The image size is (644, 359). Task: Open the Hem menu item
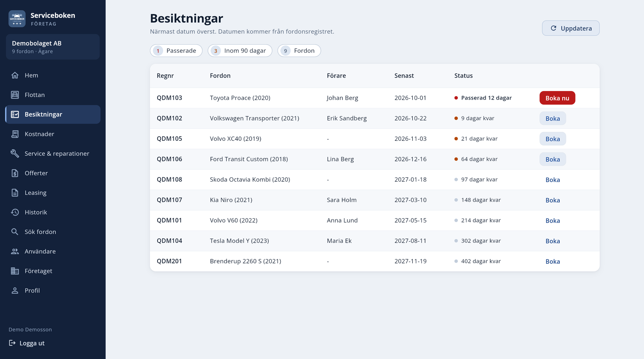point(53,75)
